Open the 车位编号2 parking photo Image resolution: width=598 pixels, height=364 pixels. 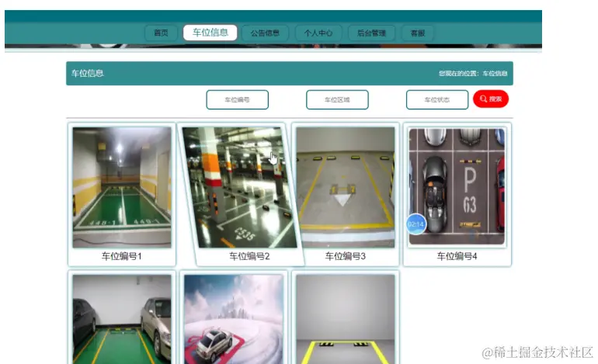(239, 188)
